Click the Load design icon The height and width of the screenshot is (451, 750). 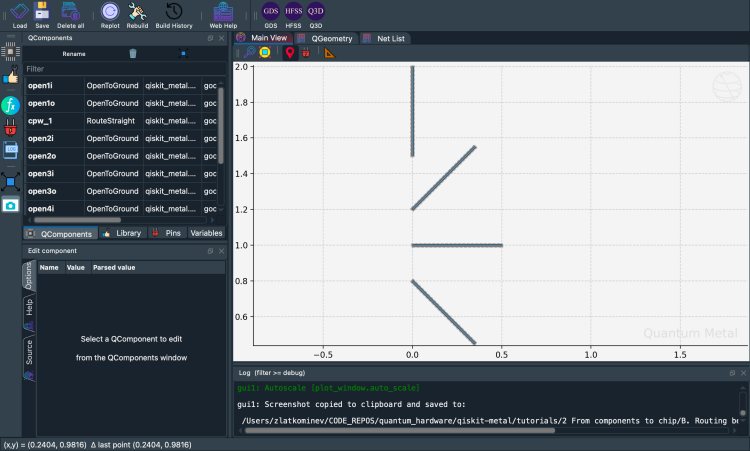[20, 14]
